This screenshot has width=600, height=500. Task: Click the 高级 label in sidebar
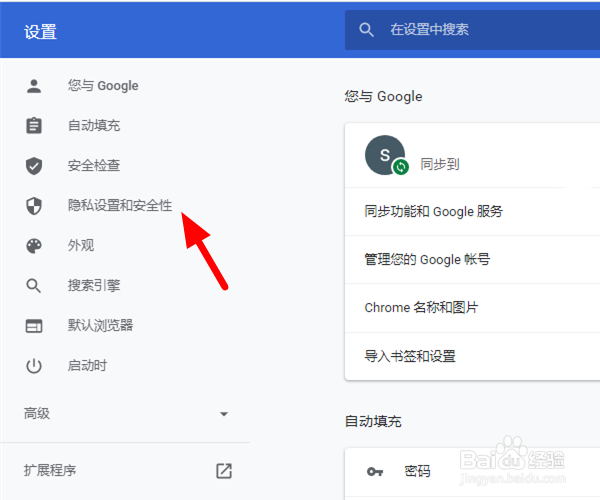pyautogui.click(x=37, y=414)
